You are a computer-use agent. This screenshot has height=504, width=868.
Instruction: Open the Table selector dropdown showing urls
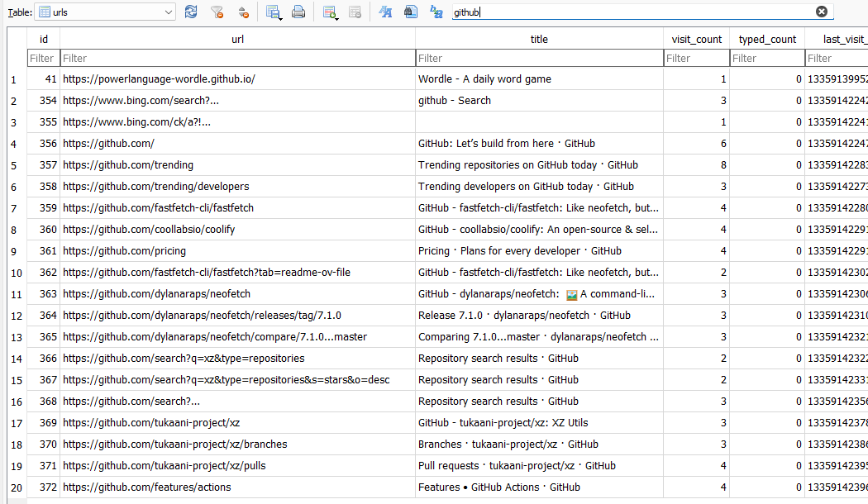107,12
